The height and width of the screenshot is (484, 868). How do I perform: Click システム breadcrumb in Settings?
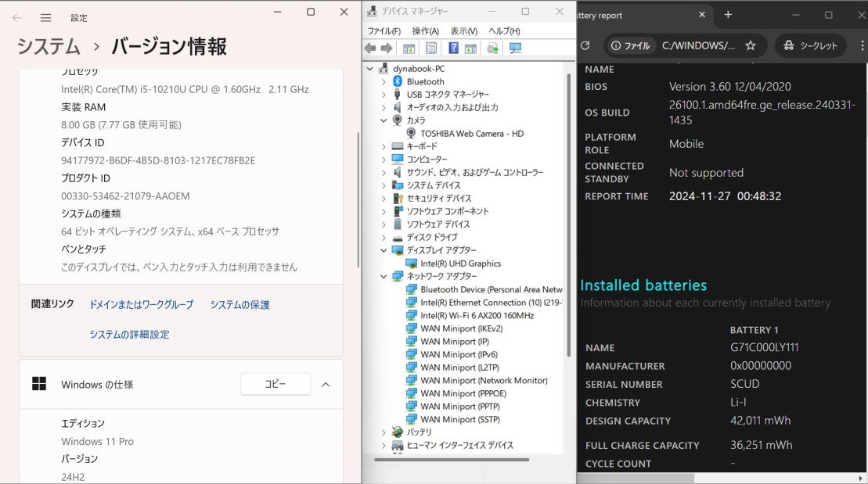[x=49, y=46]
